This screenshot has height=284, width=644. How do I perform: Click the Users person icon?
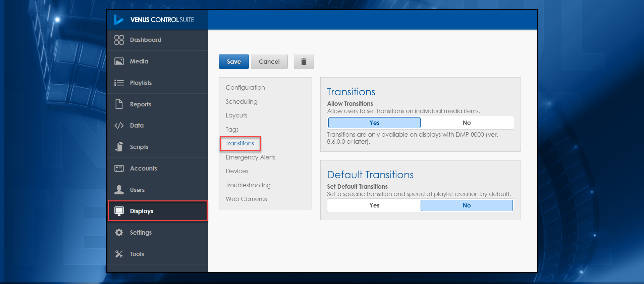(119, 190)
